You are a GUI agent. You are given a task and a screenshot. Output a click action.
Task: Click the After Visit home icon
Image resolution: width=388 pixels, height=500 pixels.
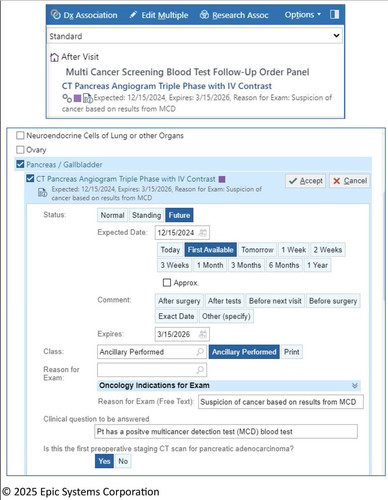pyautogui.click(x=54, y=57)
